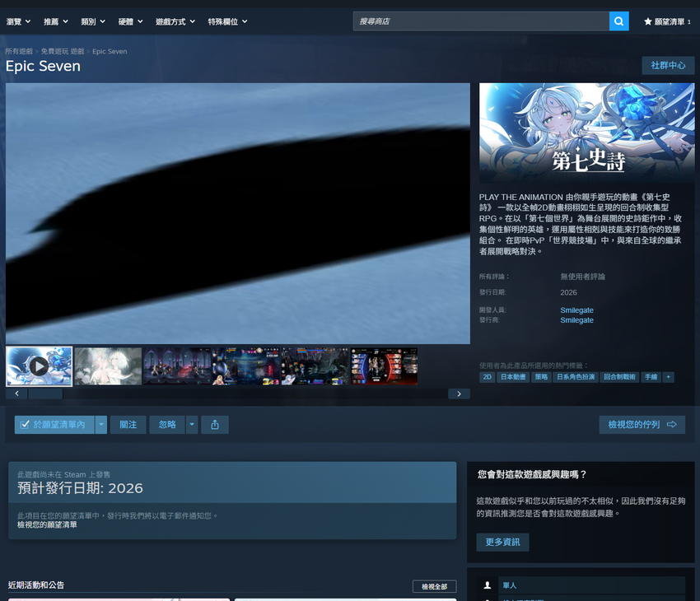Image resolution: width=700 pixels, height=601 pixels.
Task: Click the Smilegate publisher link
Action: coord(576,320)
